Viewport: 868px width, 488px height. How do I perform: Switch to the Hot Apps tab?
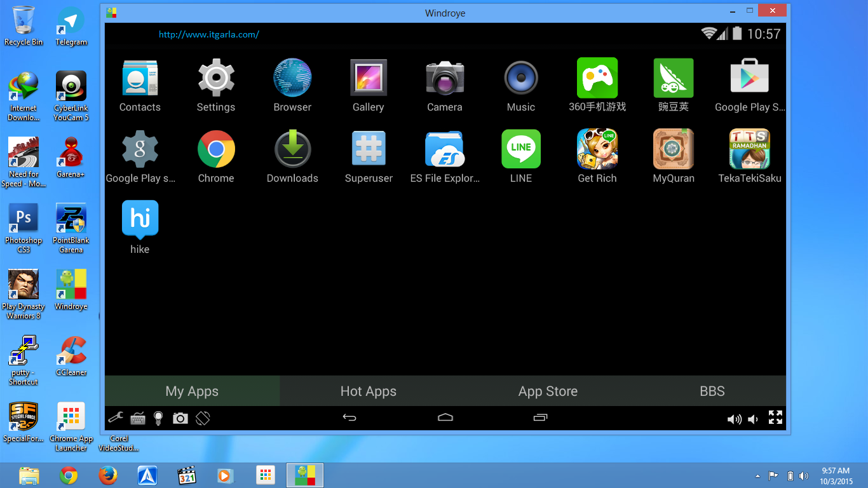(x=369, y=391)
